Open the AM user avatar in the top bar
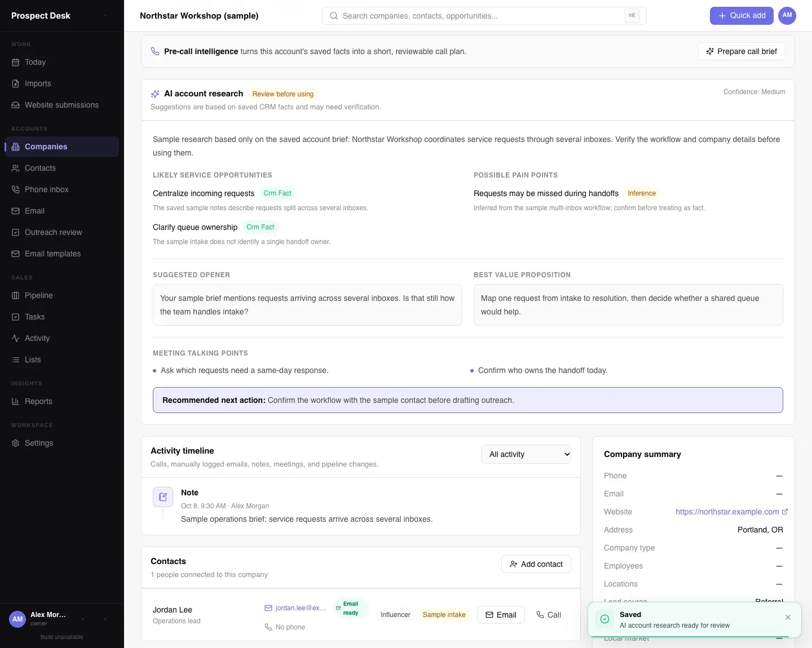This screenshot has width=812, height=648. (x=787, y=16)
